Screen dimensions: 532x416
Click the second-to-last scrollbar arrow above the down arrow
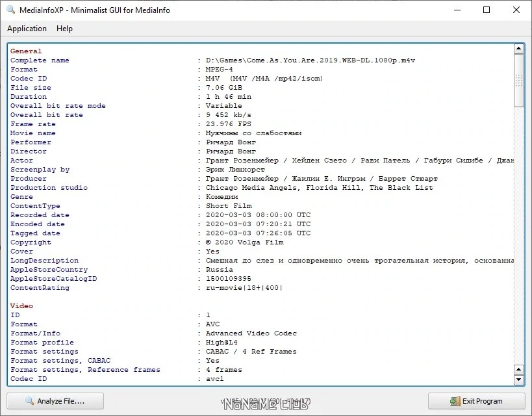[519, 369]
